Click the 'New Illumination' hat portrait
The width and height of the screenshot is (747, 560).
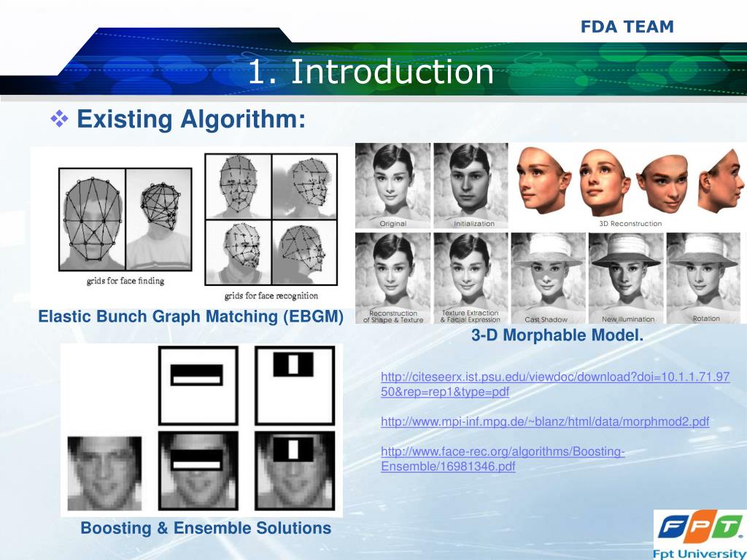point(626,278)
